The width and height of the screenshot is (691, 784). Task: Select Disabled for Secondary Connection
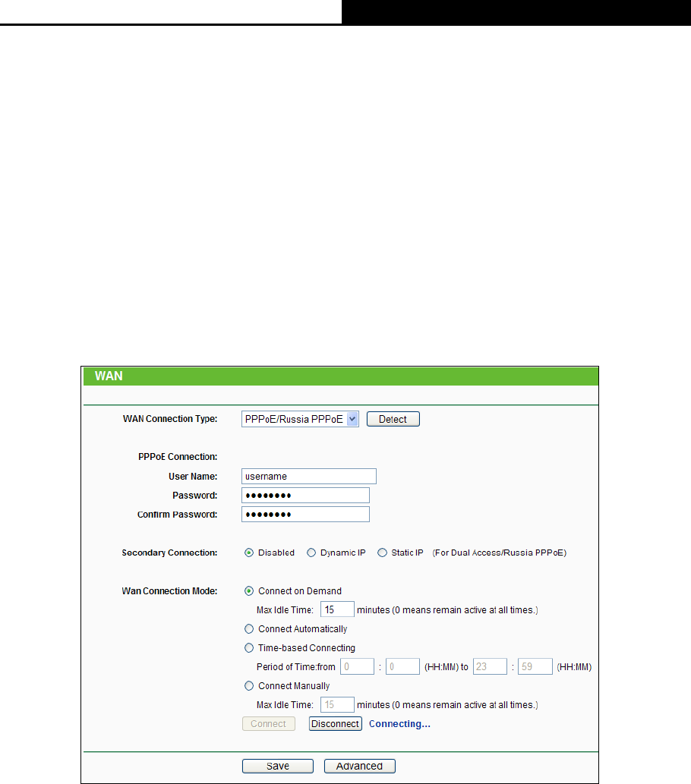[x=248, y=553]
